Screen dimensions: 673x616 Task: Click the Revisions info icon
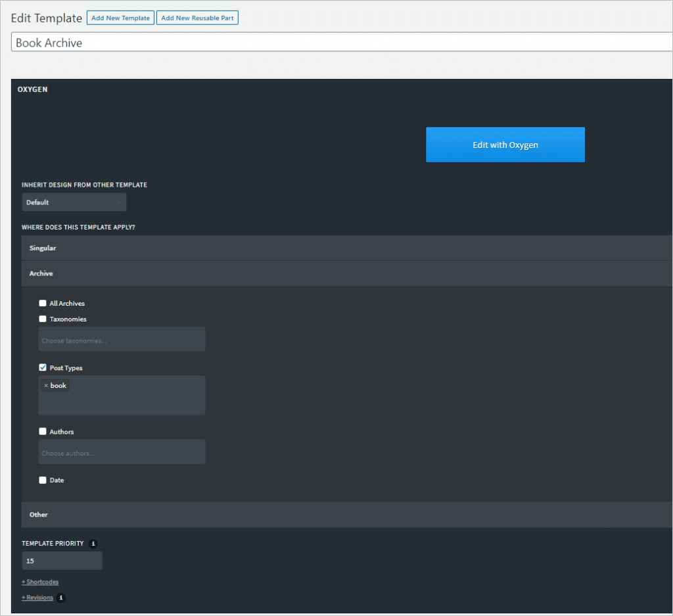61,598
